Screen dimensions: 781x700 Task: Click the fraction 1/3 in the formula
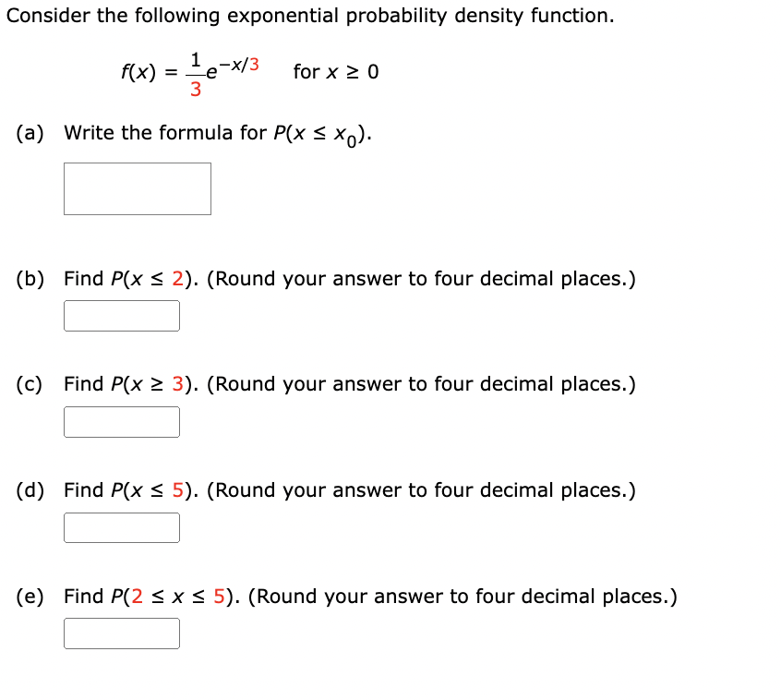click(197, 71)
